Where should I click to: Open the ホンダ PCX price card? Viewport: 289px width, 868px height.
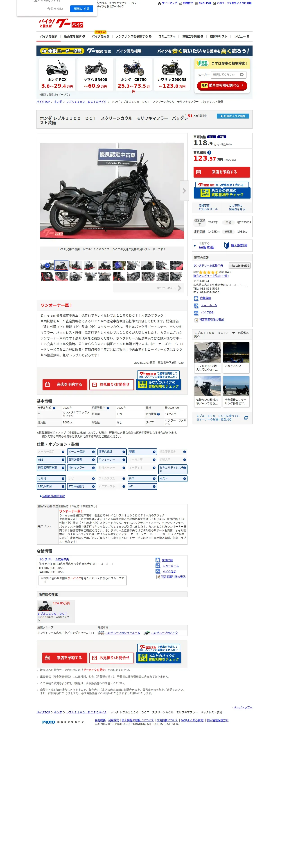tap(57, 75)
